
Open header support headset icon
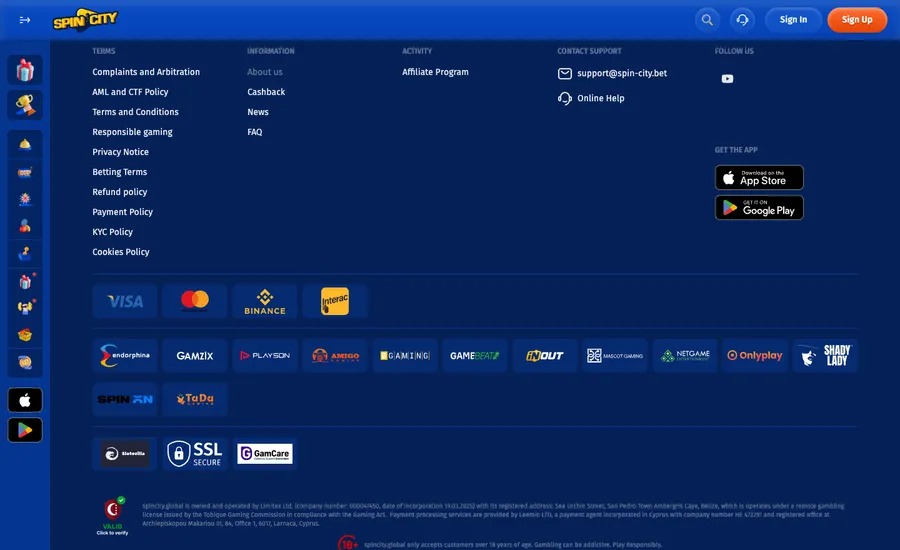click(742, 20)
